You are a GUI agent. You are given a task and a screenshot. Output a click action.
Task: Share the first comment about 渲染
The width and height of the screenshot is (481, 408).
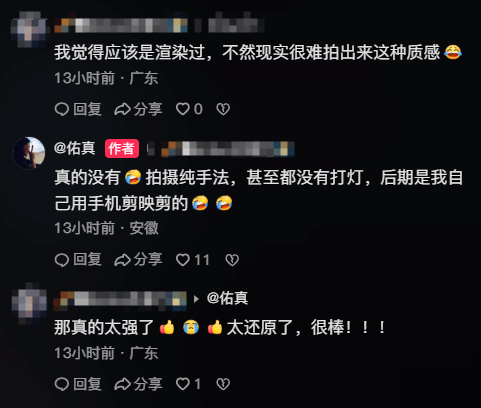[138, 109]
